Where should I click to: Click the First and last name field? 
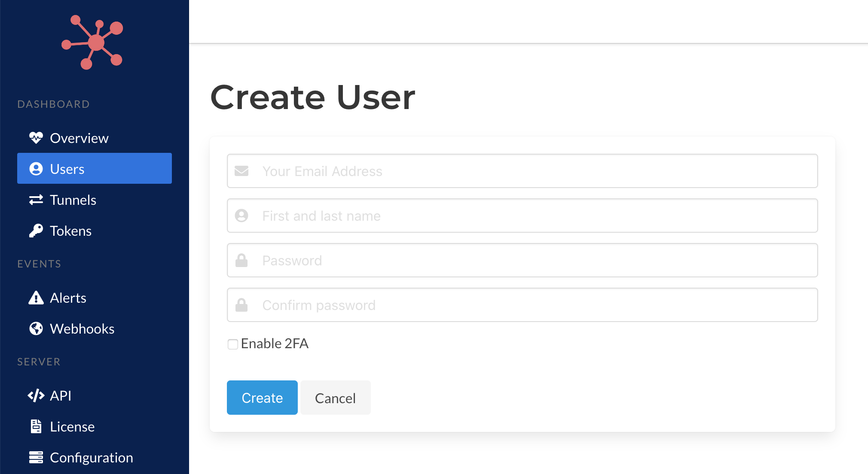pos(522,216)
